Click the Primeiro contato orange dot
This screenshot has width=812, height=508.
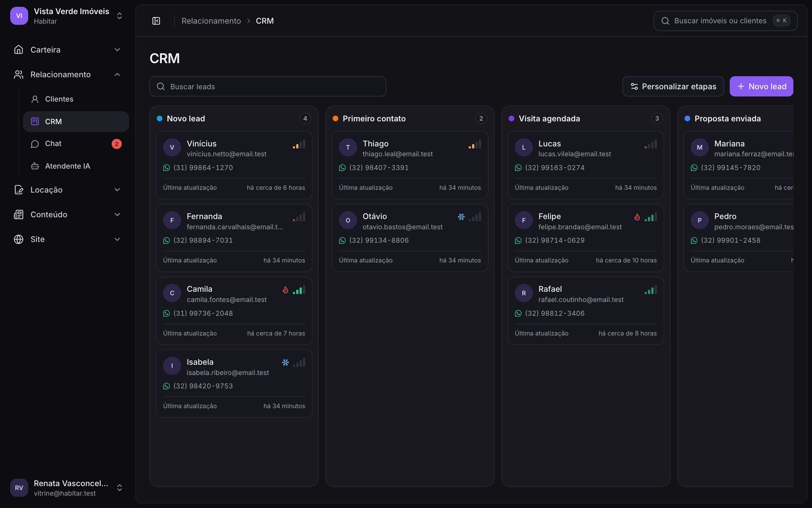[x=336, y=119]
